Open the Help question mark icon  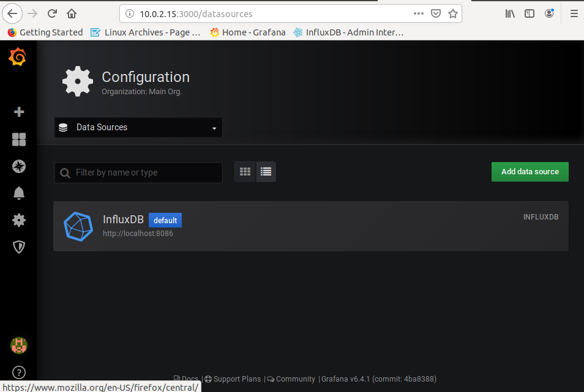pos(18,372)
